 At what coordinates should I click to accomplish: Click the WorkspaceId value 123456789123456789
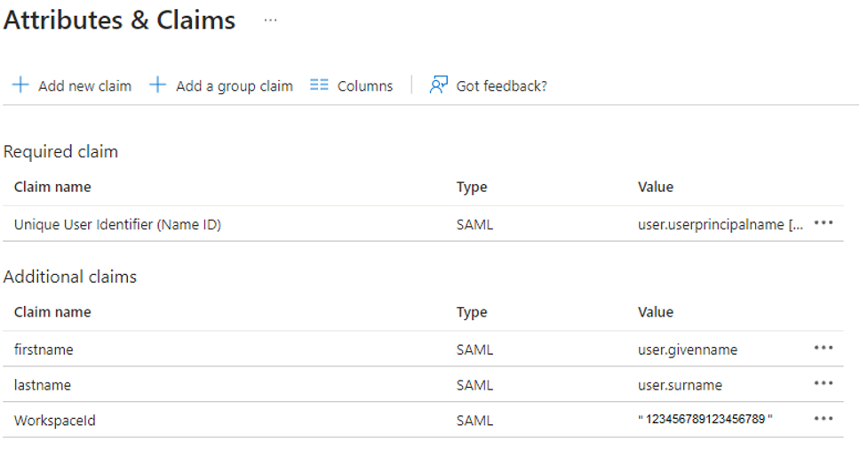pos(705,420)
